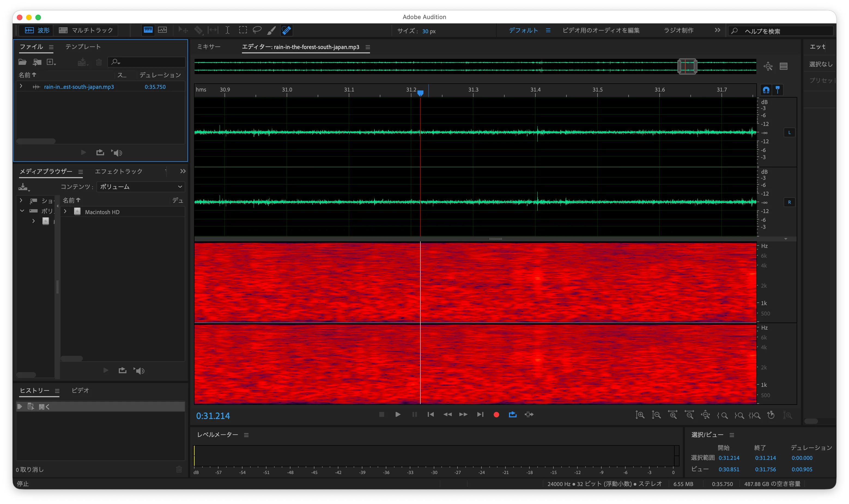Select the 開く history entry
This screenshot has height=504, width=849.
point(101,406)
